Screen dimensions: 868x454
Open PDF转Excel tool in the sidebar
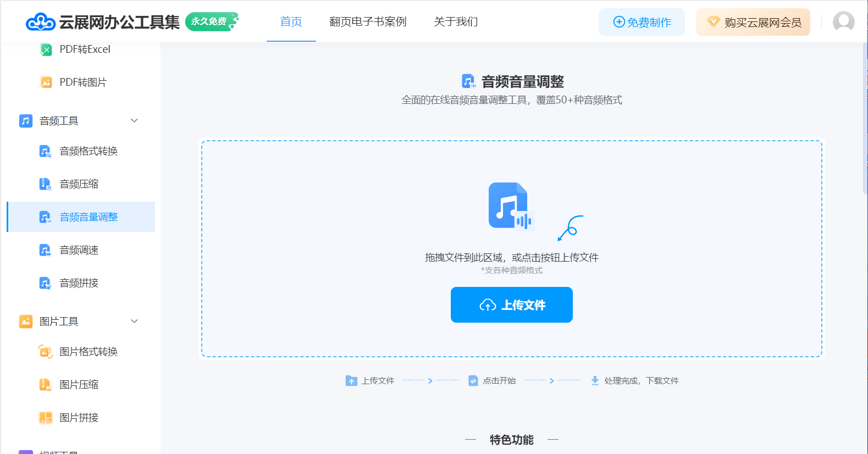point(81,49)
